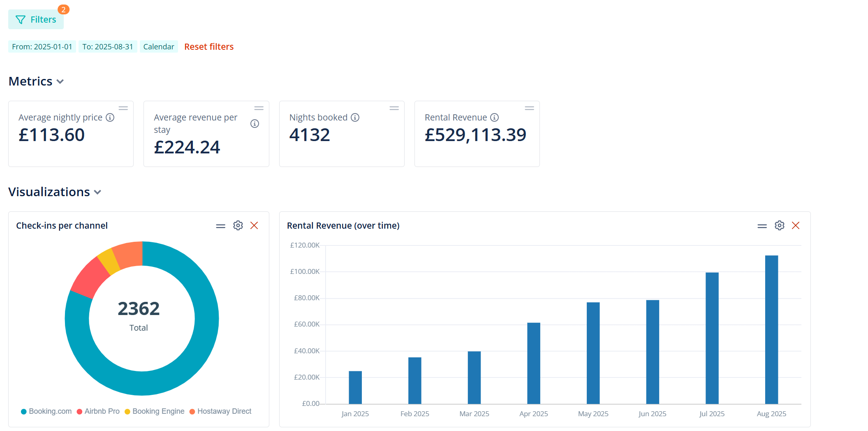Collapse the Visualizations section

pos(97,192)
